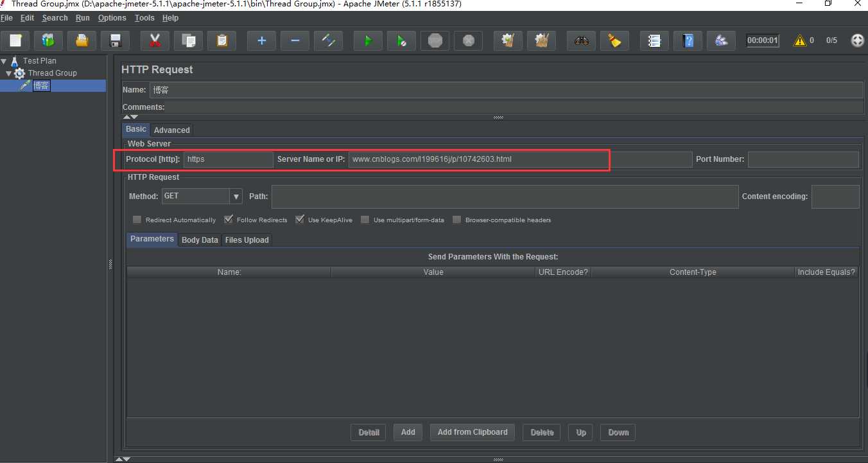Click the Server Name or IP field
Viewport: 868px width, 463px height.
521,159
